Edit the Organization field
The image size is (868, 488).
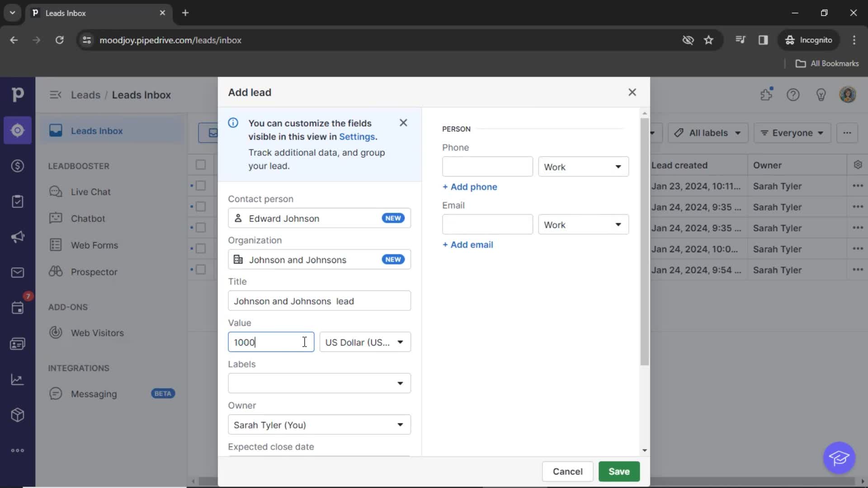(319, 260)
